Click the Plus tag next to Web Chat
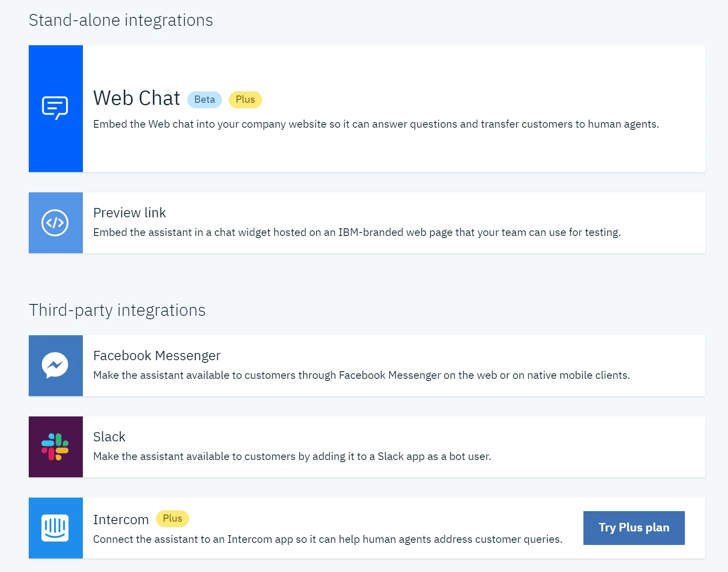The width and height of the screenshot is (728, 572). [245, 100]
